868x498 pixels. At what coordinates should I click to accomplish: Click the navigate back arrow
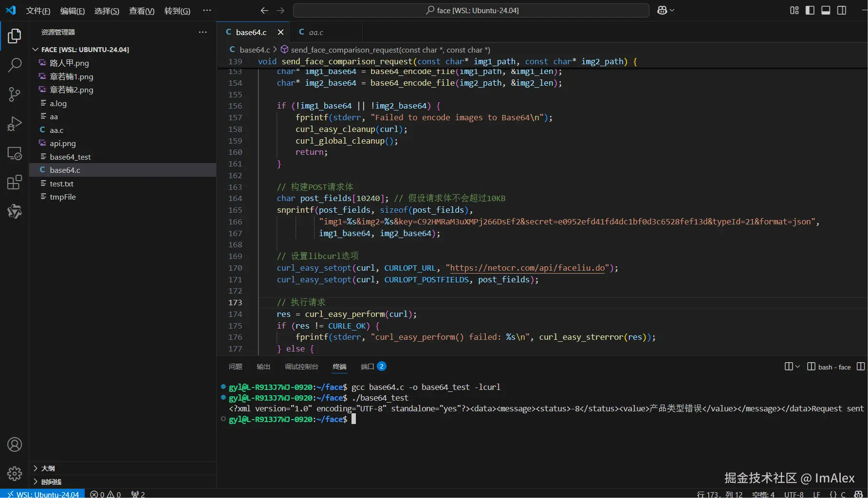pos(264,10)
